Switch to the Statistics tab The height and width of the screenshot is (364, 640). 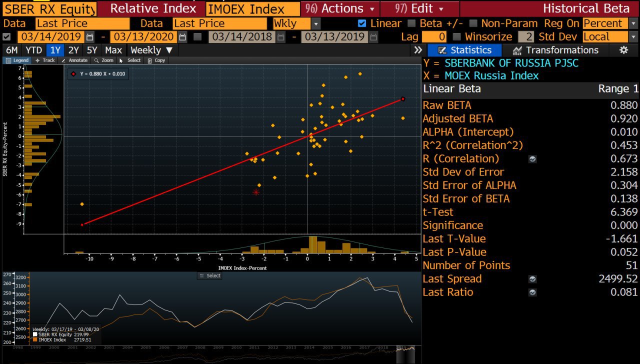(x=464, y=50)
